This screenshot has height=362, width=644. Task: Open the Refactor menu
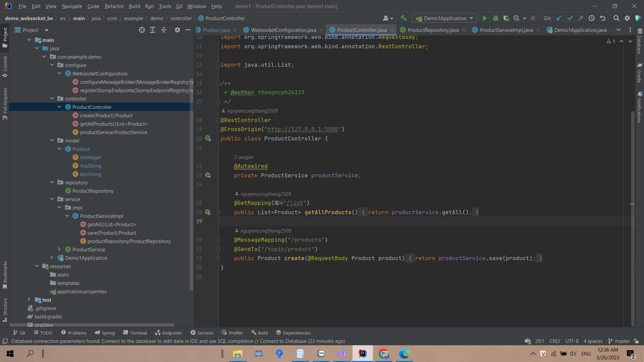coord(114,6)
